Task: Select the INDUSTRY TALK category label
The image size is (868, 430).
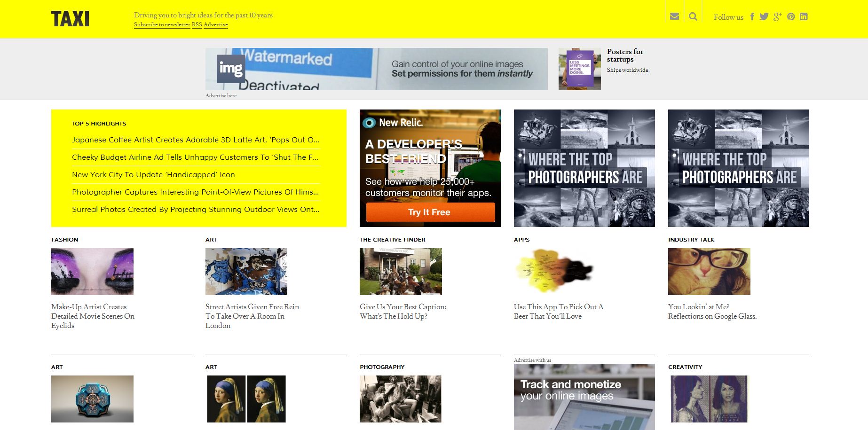Action: [691, 240]
